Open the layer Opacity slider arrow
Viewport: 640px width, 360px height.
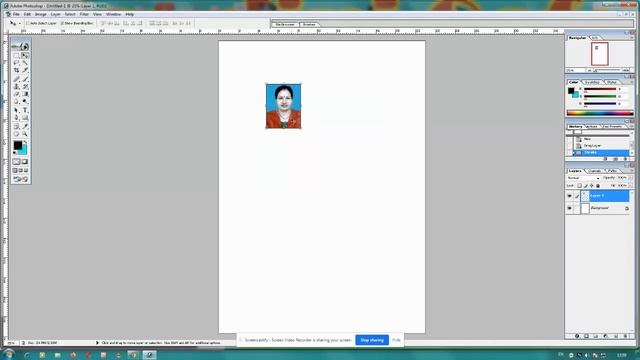[x=631, y=178]
